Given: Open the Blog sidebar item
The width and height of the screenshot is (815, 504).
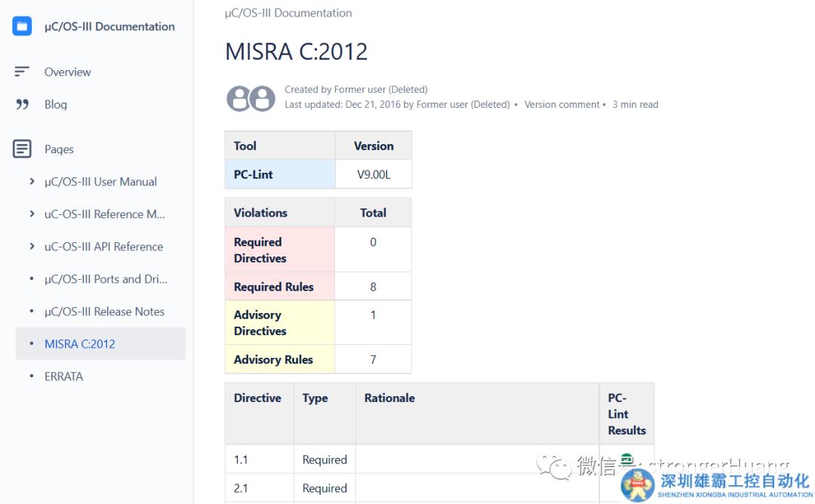Looking at the screenshot, I should point(56,104).
